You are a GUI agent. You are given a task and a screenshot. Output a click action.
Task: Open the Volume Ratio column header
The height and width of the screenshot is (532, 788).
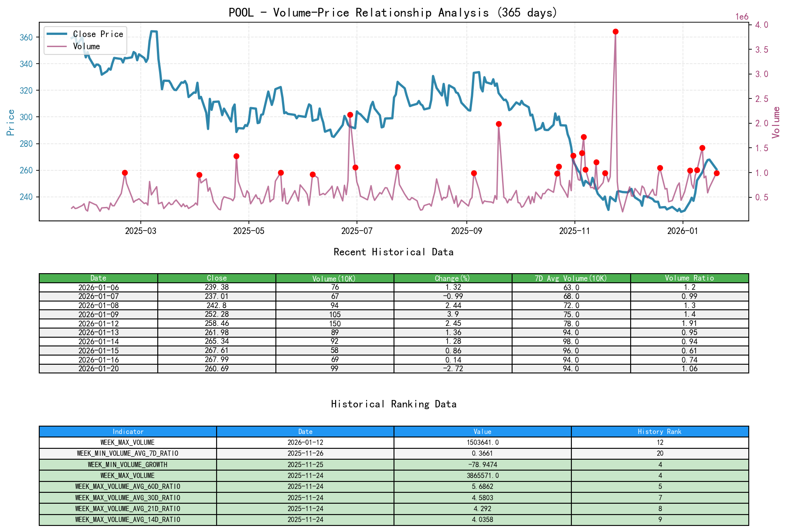[689, 278]
